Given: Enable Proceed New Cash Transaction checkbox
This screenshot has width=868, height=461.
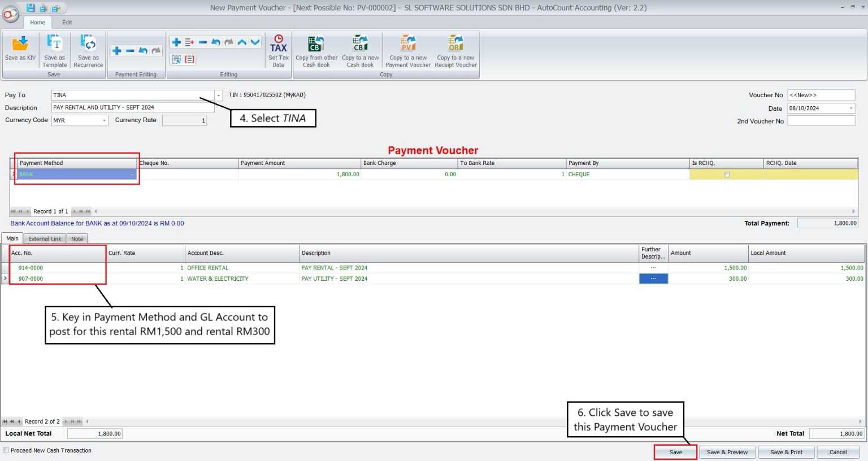Looking at the screenshot, I should [x=6, y=450].
